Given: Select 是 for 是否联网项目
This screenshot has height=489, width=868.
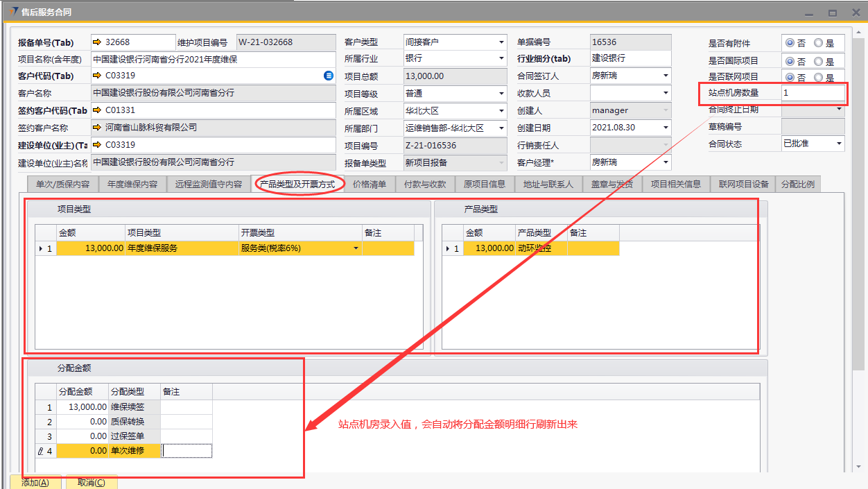Looking at the screenshot, I should point(818,78).
